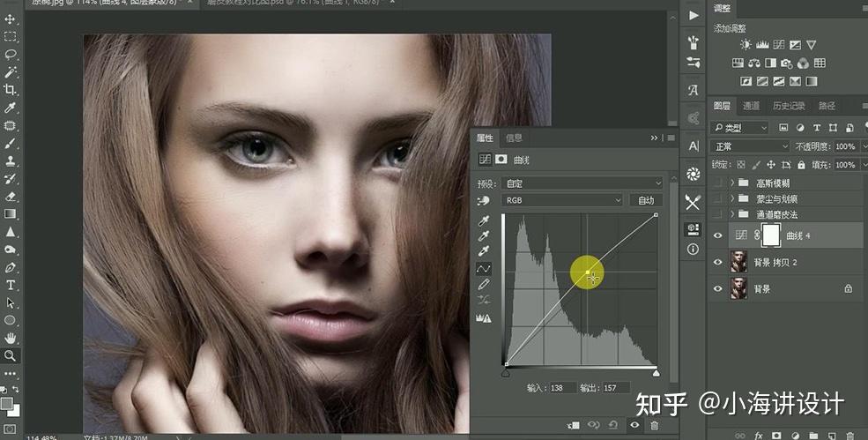868x440 pixels.
Task: Show the 高斯模糊 group
Action: [718, 183]
